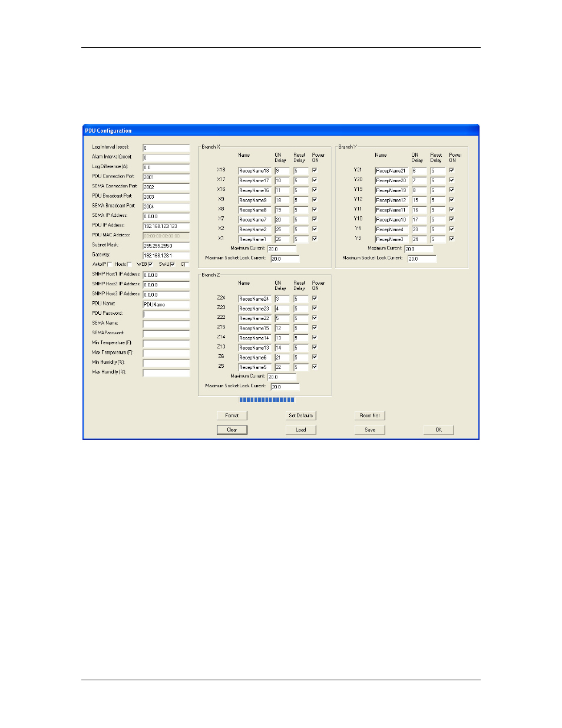Screen dimensions: 562x728
Task: Click the Reset Delay field for X8
Action: tap(301, 210)
